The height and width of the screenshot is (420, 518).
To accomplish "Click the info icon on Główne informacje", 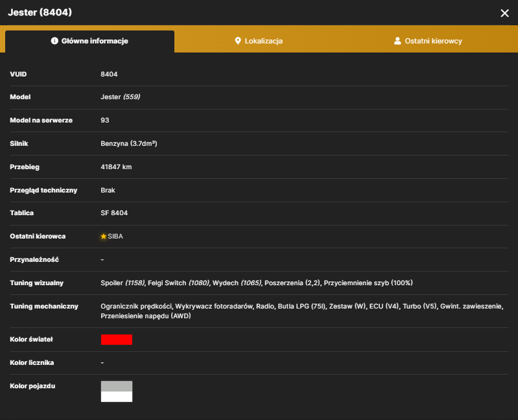I will (x=54, y=41).
